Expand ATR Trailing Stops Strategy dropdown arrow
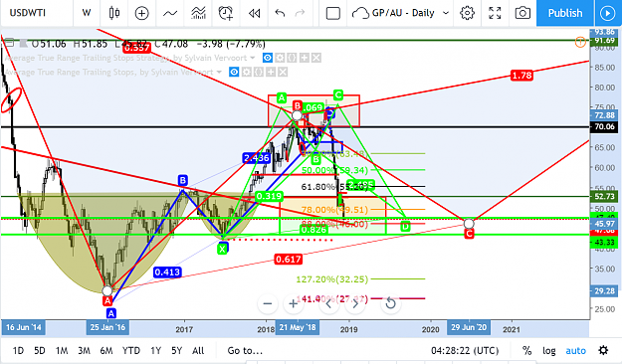The height and width of the screenshot is (364, 622). [x=253, y=58]
